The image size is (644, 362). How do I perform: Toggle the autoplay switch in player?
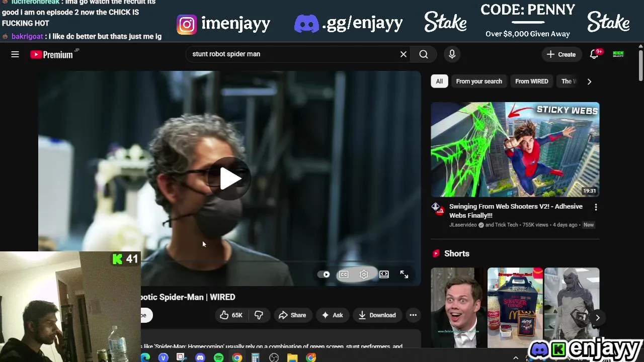point(324,275)
